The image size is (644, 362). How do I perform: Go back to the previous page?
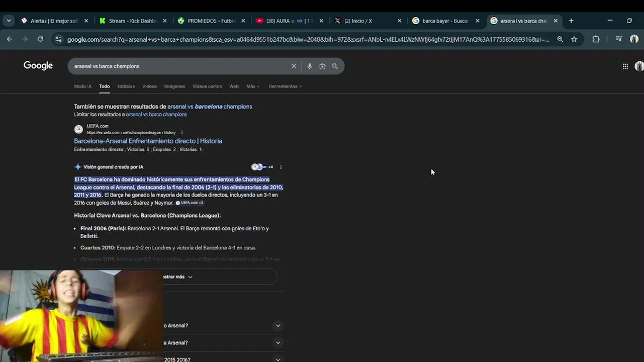[10, 39]
